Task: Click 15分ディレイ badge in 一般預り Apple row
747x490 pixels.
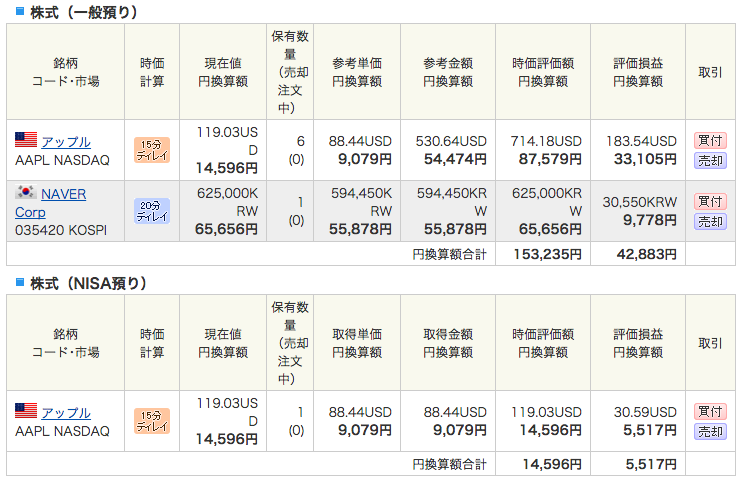Action: point(152,150)
